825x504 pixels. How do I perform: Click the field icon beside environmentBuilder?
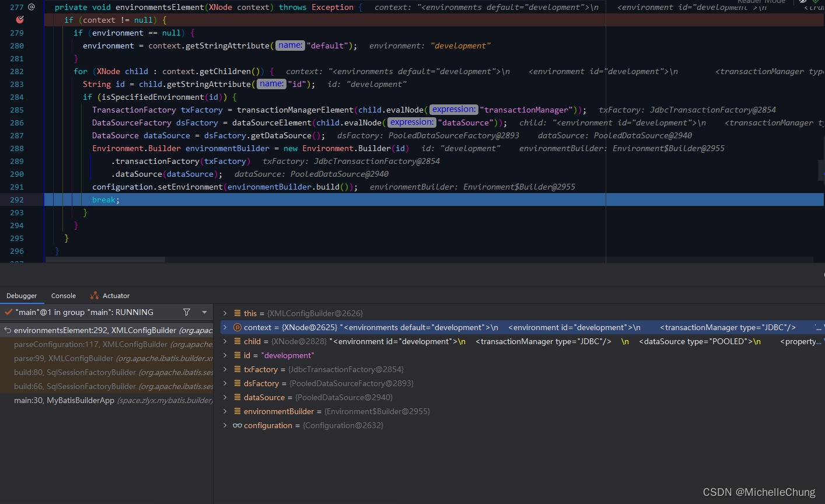(237, 411)
